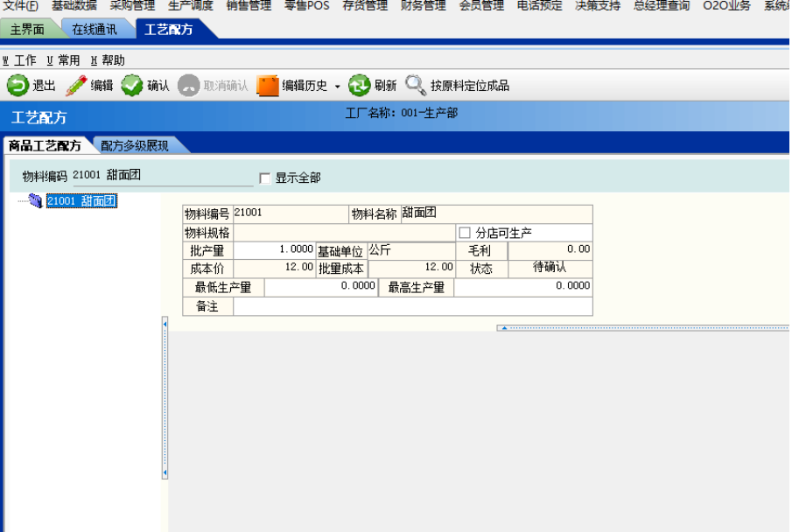Open the 财务管理 menu

[424, 5]
